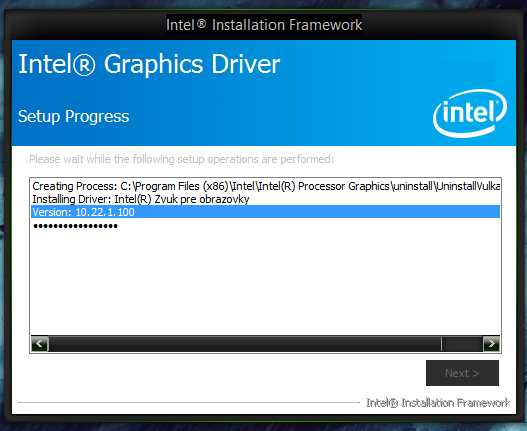
Task: Click the right scroll arrow of the log list
Action: [491, 344]
